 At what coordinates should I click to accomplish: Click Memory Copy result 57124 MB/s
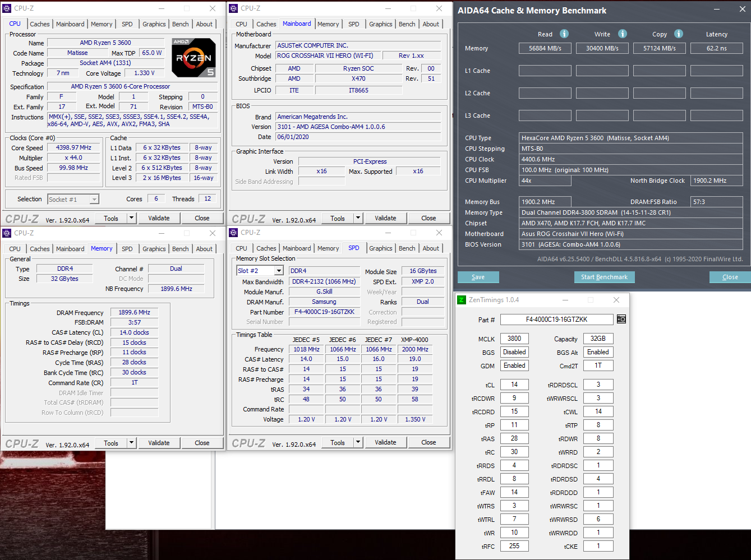[660, 48]
